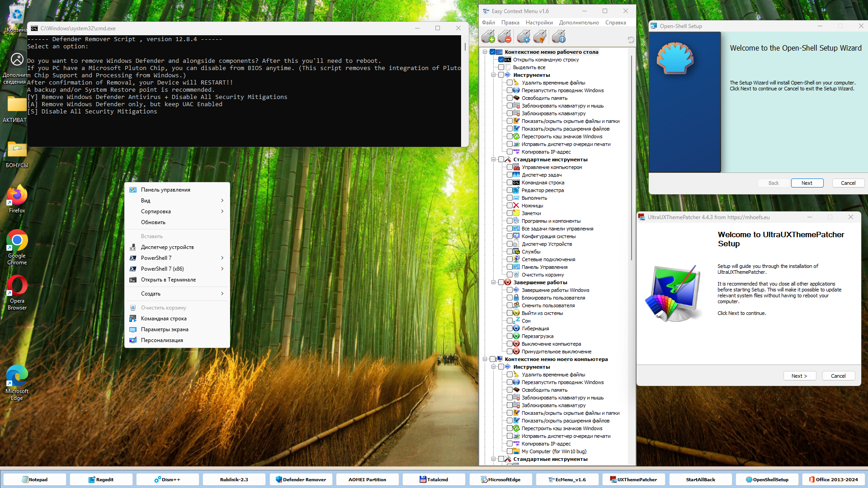This screenshot has width=868, height=488.
Task: Open the Настройки menu
Action: (x=539, y=23)
